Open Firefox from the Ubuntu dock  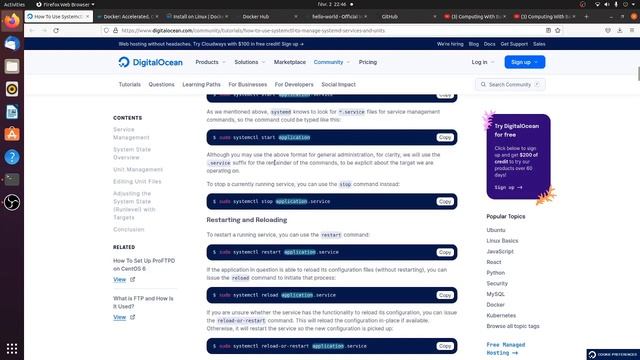(x=12, y=20)
